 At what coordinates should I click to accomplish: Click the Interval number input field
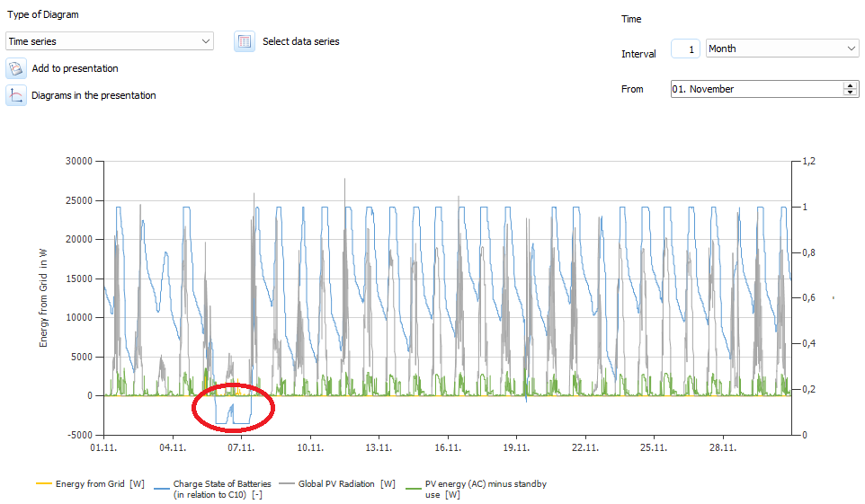coord(685,49)
